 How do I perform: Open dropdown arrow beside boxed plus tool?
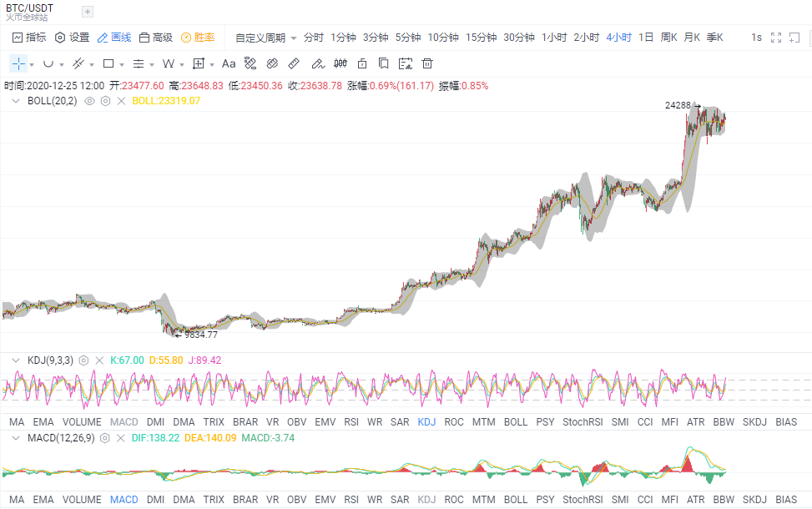click(212, 65)
